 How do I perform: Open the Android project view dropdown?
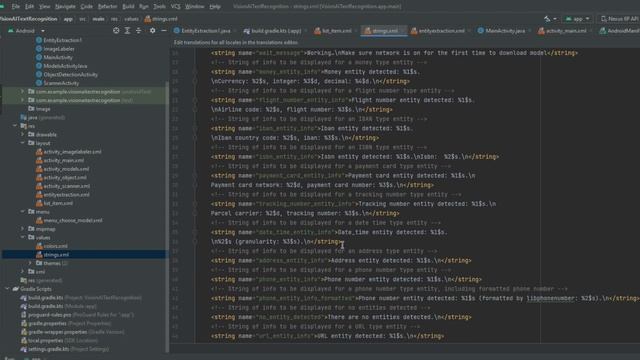pos(26,31)
